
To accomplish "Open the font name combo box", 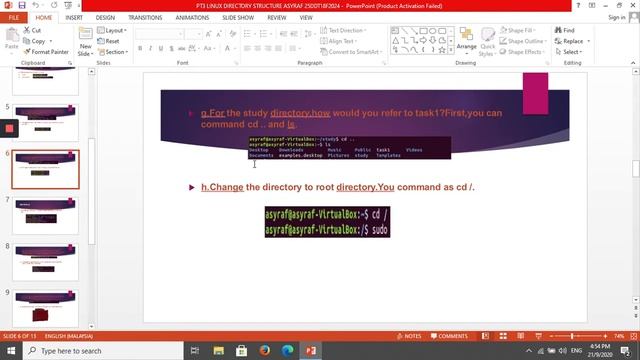I will pyautogui.click(x=159, y=34).
